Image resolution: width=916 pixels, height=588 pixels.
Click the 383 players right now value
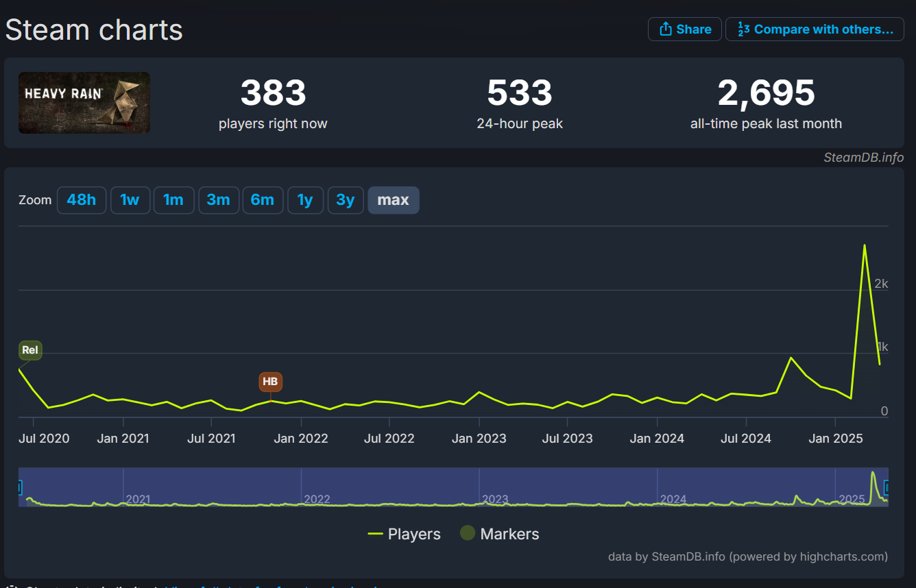pyautogui.click(x=273, y=93)
